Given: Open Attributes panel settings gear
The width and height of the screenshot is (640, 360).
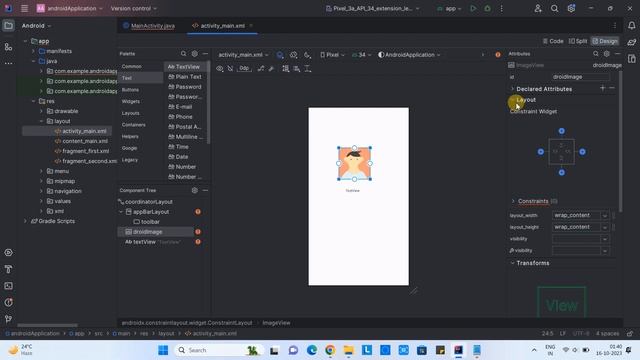Looking at the screenshot, I should [x=607, y=53].
